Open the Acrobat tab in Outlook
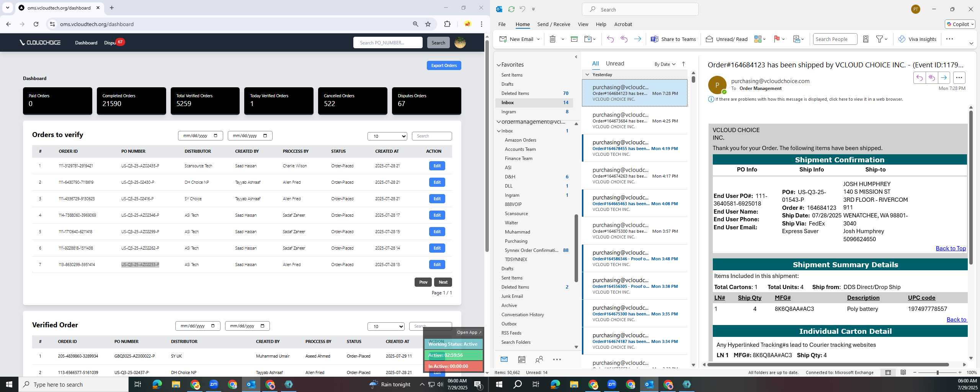980x392 pixels. (623, 24)
